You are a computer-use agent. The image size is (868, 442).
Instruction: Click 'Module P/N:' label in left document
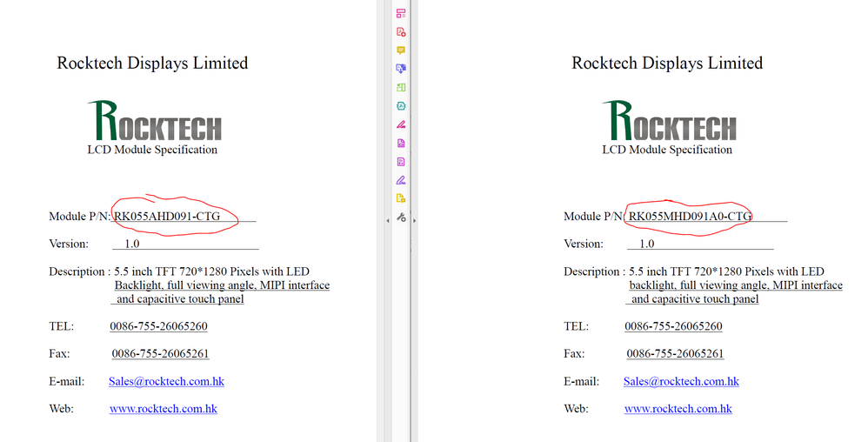pyautogui.click(x=80, y=216)
